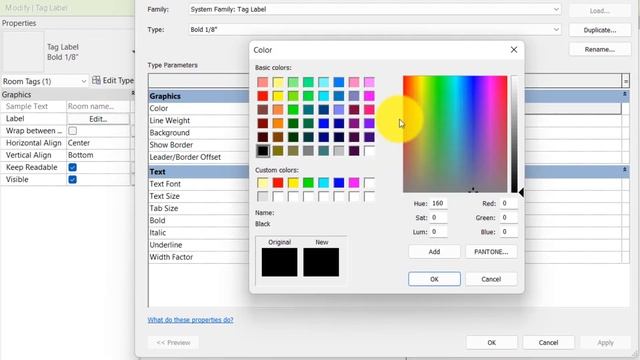The image size is (640, 360).
Task: Click the Original color preview box
Action: click(x=280, y=262)
